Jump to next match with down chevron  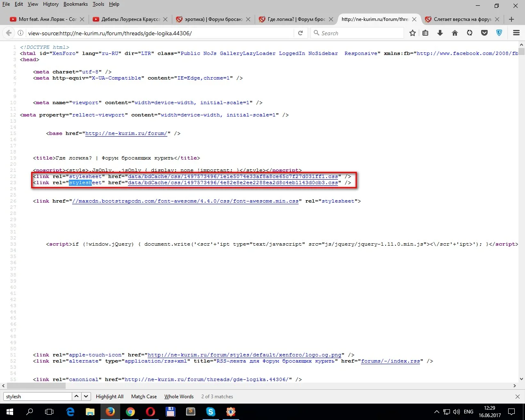tap(86, 396)
